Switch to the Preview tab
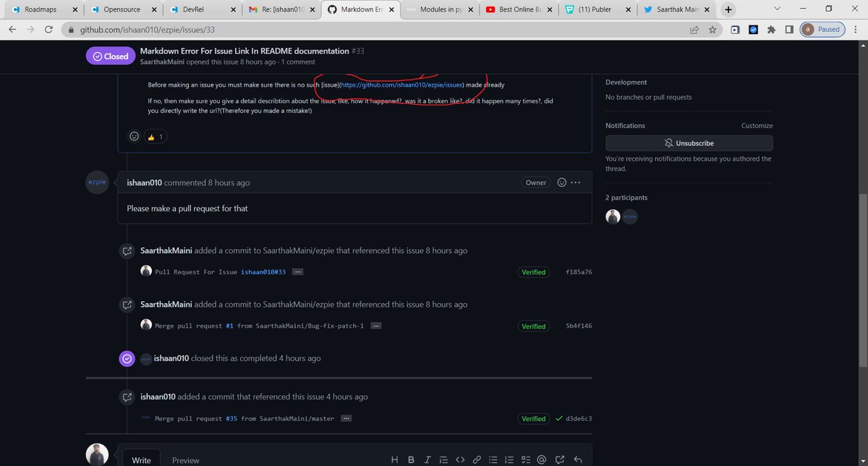This screenshot has height=466, width=868. click(186, 459)
